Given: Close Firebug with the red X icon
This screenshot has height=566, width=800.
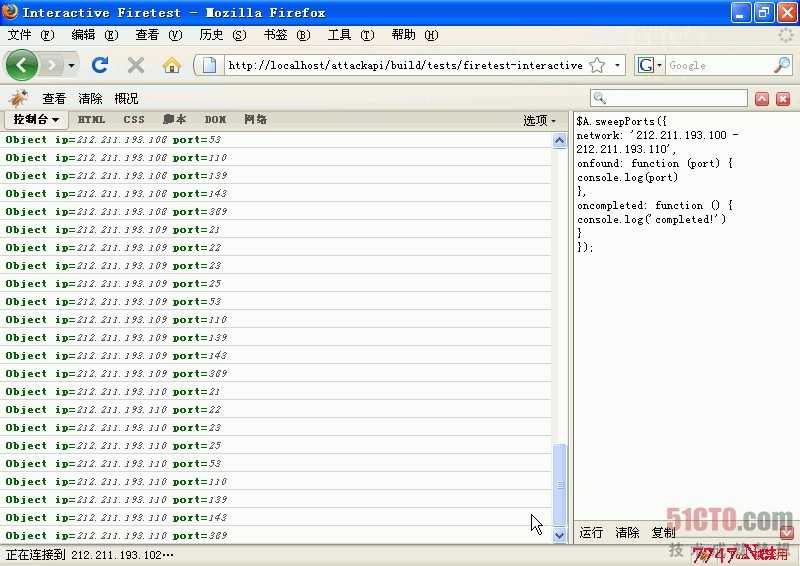Looking at the screenshot, I should pos(783,99).
